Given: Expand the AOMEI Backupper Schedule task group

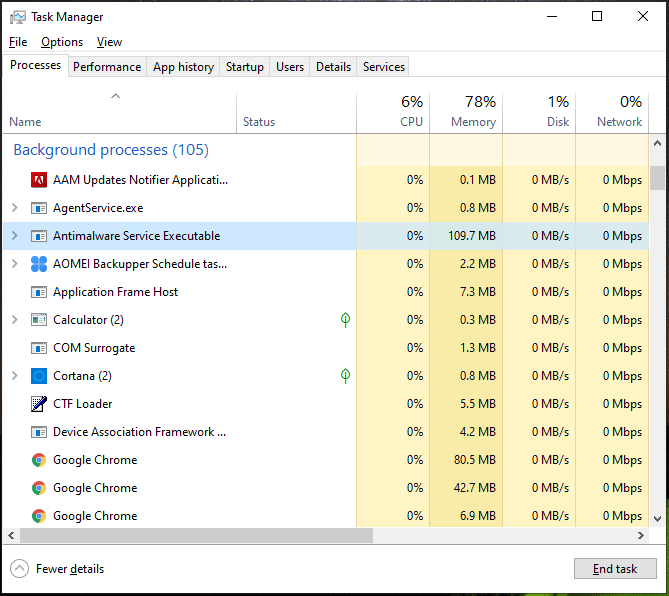Looking at the screenshot, I should [15, 264].
